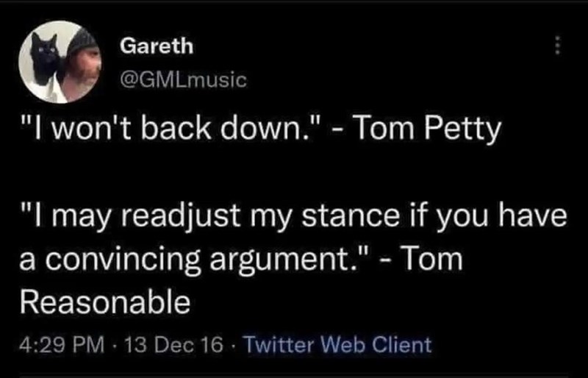Open the profile via display name Gareth
The image size is (588, 378).
pos(157,46)
